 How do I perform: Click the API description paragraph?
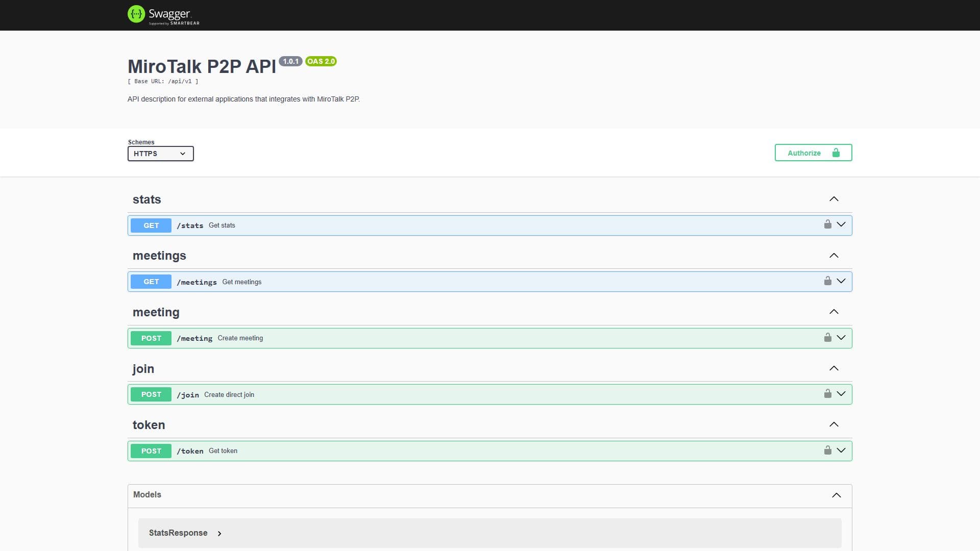point(243,99)
